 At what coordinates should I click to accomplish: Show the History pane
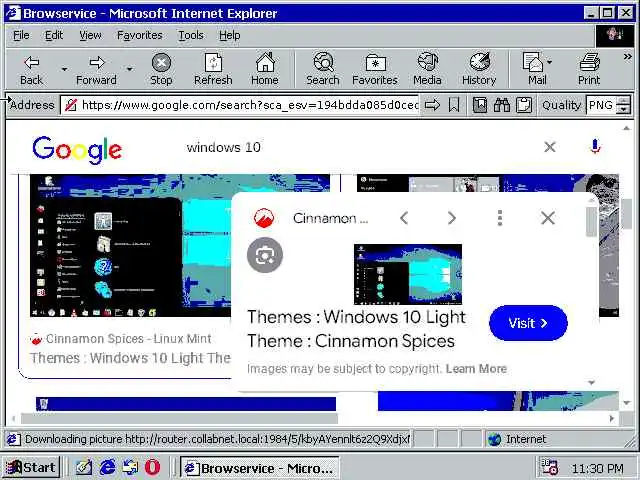[479, 69]
